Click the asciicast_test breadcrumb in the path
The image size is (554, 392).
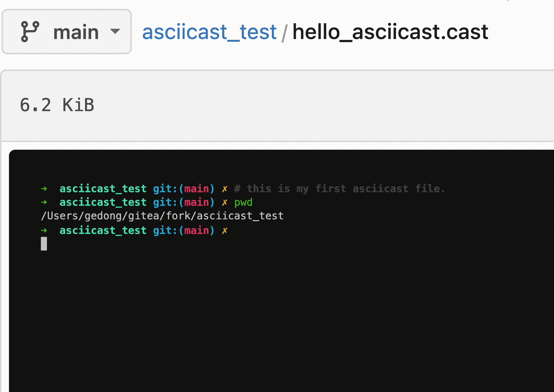coord(209,33)
